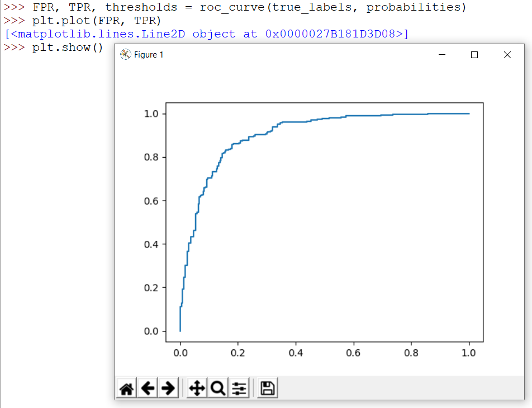Close the Figure 1 window
Viewport: 532px width, 408px height.
point(507,55)
